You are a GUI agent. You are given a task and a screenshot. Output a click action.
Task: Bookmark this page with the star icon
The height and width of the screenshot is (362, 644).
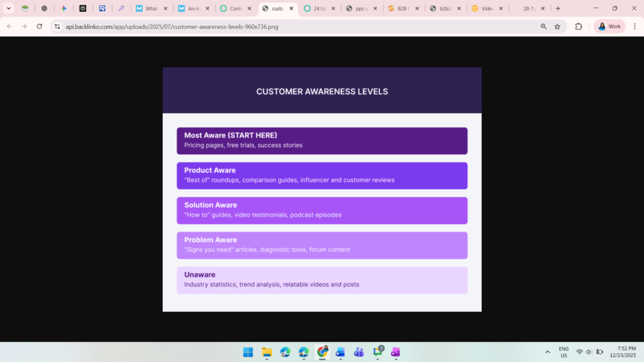tap(557, 26)
